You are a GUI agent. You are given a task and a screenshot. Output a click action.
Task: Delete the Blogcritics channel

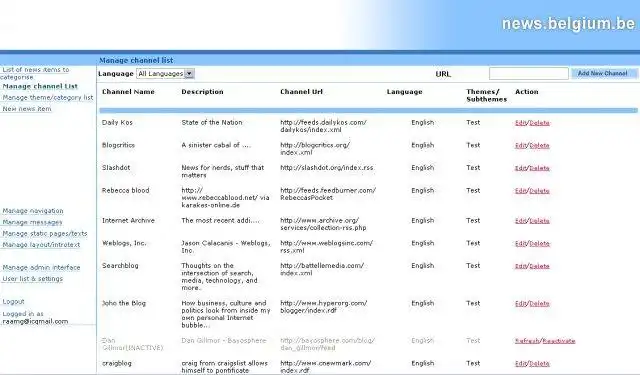click(x=539, y=145)
